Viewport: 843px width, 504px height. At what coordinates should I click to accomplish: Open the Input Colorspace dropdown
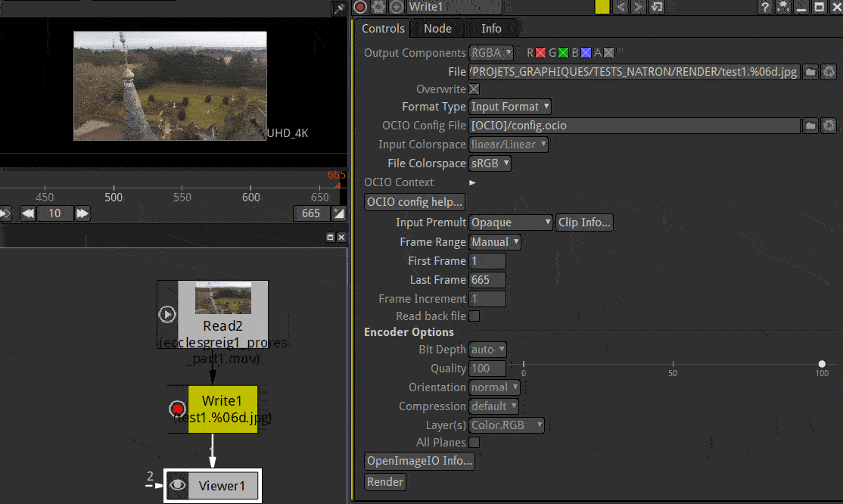[x=509, y=144]
